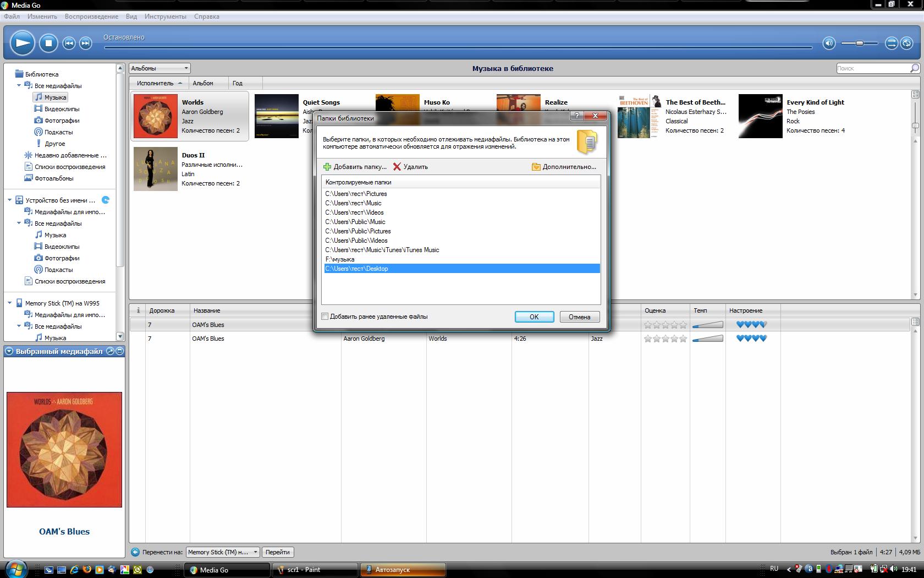Launch Internet Explorer from the quick launch bar
The height and width of the screenshot is (578, 924).
74,570
